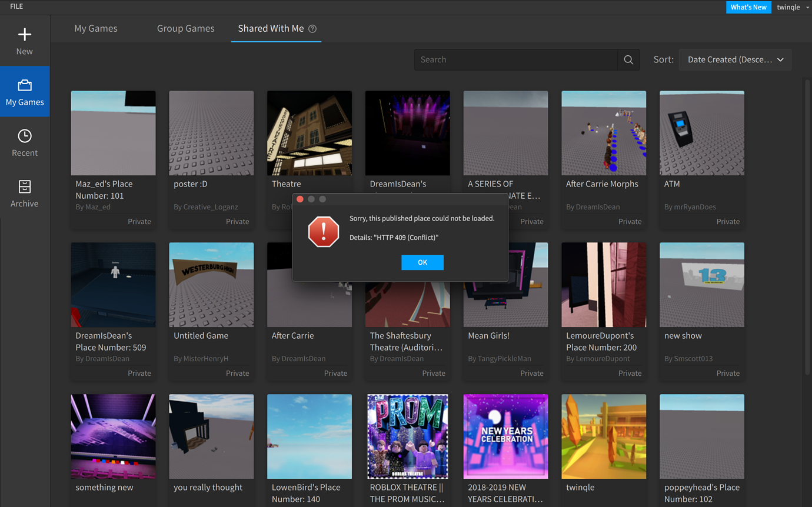Open the ATM game thumbnail
Screen dimensions: 812x507
coord(701,133)
